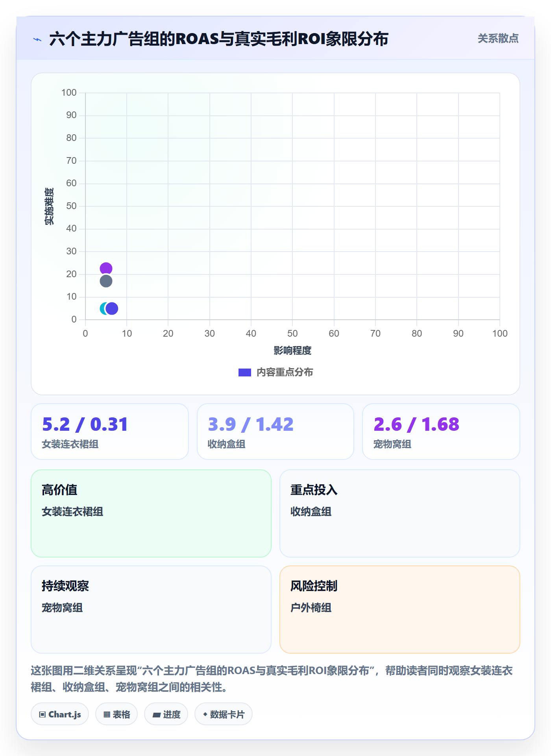Viewport: 551px width, 756px height.
Task: Select the 3.9 / 1.42 收纳盒组 card
Action: coord(275,432)
